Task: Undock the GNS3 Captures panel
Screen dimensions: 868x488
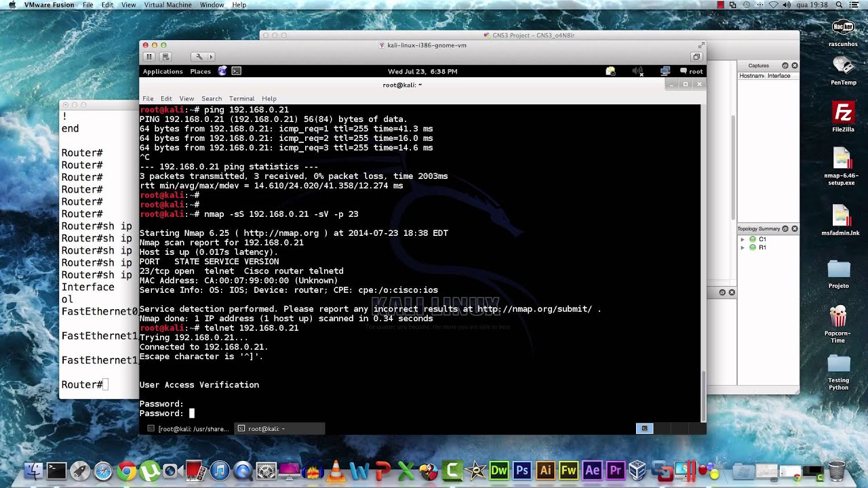Action: coord(785,66)
